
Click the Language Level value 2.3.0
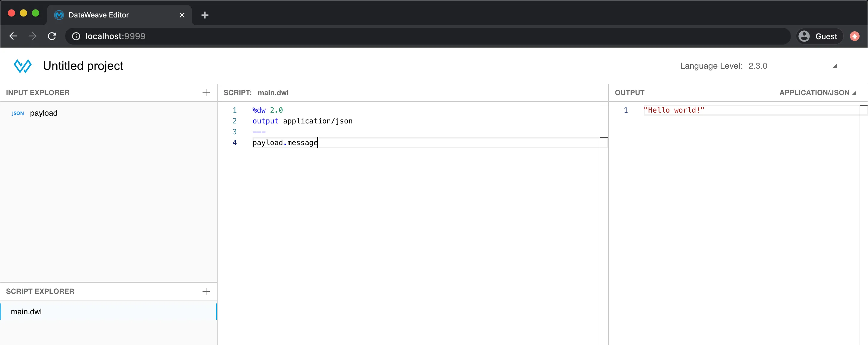click(x=758, y=66)
